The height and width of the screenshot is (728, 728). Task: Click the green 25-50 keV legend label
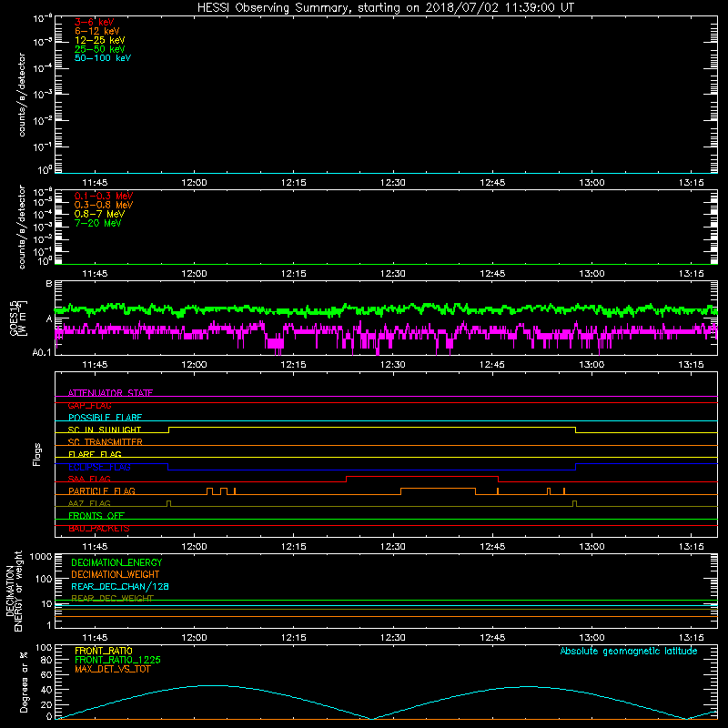click(99, 49)
